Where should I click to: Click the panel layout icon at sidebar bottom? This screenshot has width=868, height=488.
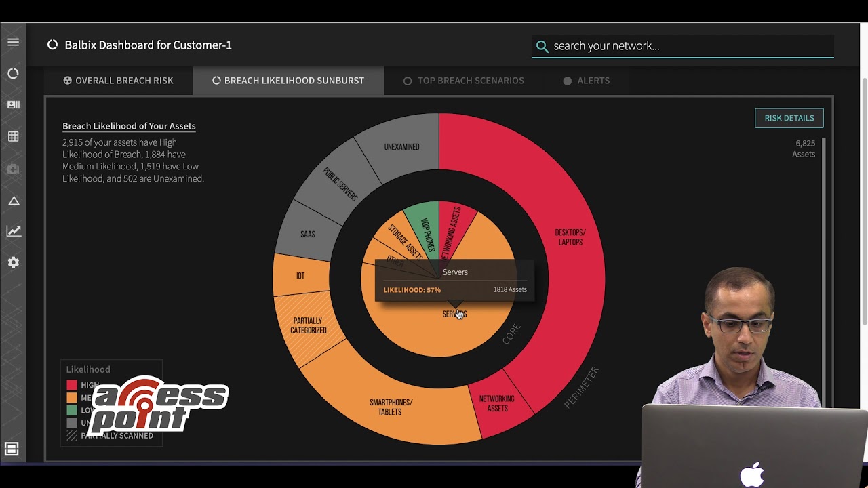12,449
